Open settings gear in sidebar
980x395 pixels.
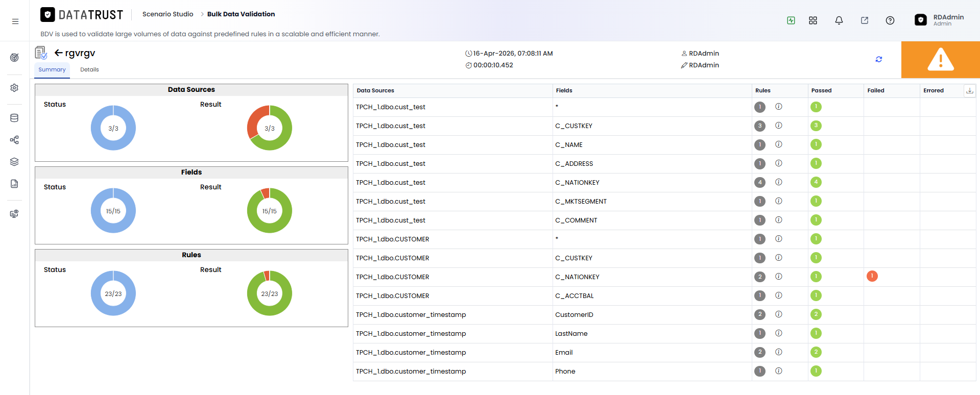click(x=14, y=88)
